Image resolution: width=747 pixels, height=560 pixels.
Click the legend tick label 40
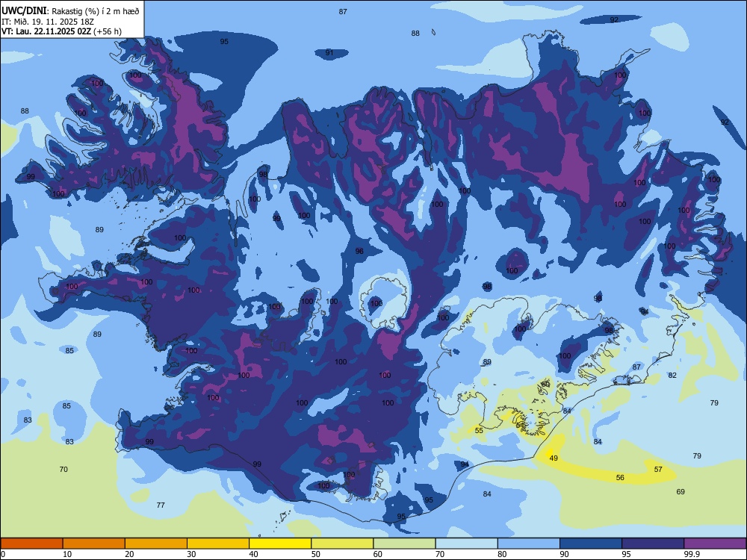254,554
